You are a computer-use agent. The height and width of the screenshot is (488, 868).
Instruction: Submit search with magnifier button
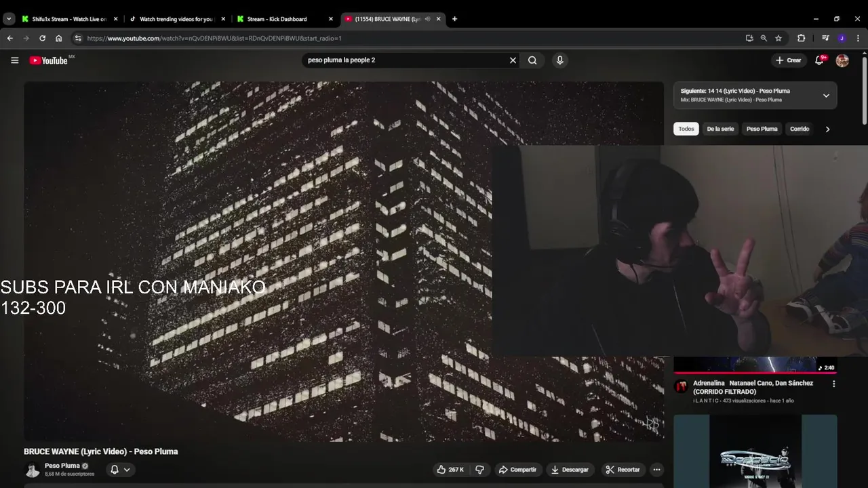(532, 60)
